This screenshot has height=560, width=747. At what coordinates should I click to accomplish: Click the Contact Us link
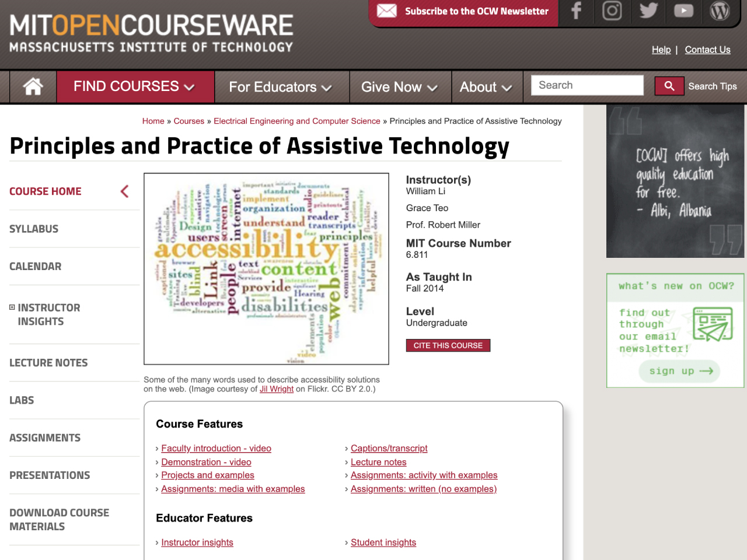tap(707, 50)
